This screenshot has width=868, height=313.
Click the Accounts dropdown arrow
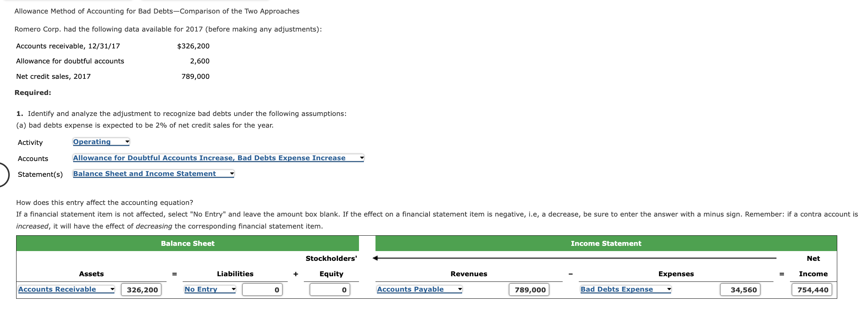pyautogui.click(x=361, y=158)
